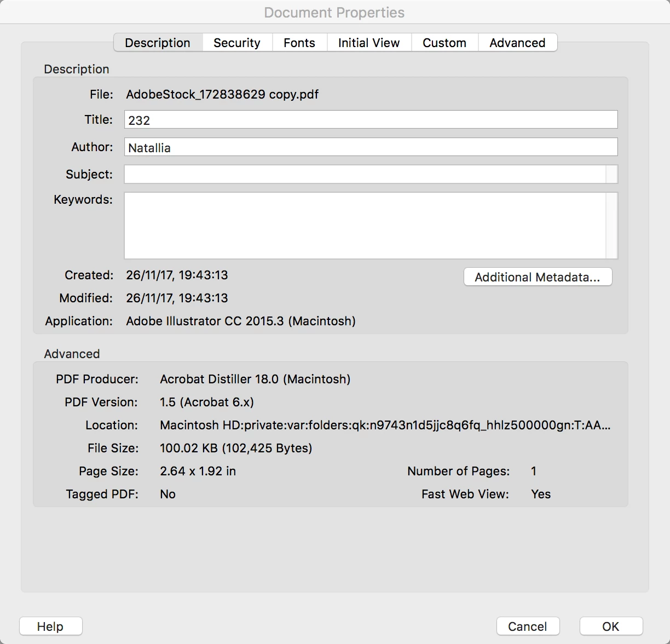Viewport: 670px width, 644px height.
Task: Cancel the Document Properties dialog
Action: coord(528,626)
